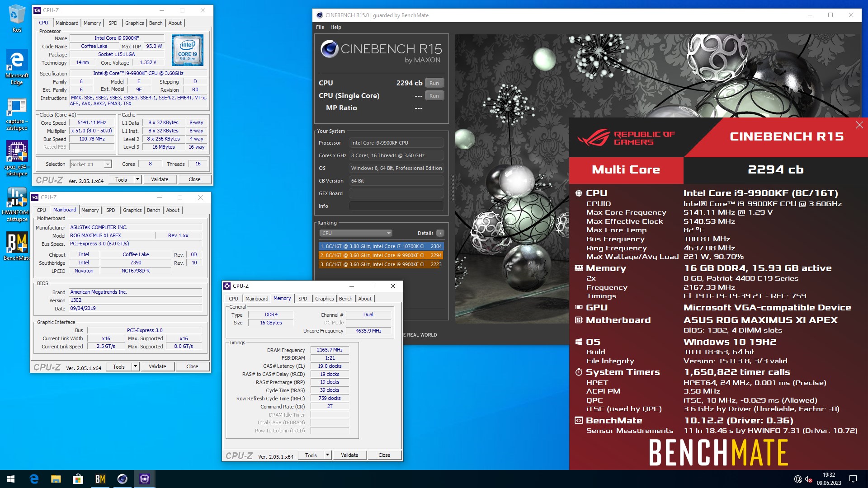Open the network globe tray icon
The height and width of the screenshot is (488, 868).
point(798,479)
